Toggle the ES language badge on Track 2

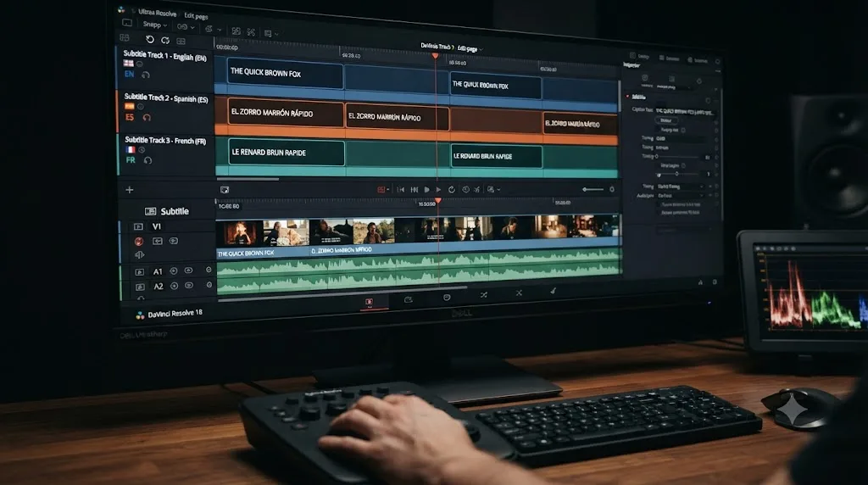(130, 117)
